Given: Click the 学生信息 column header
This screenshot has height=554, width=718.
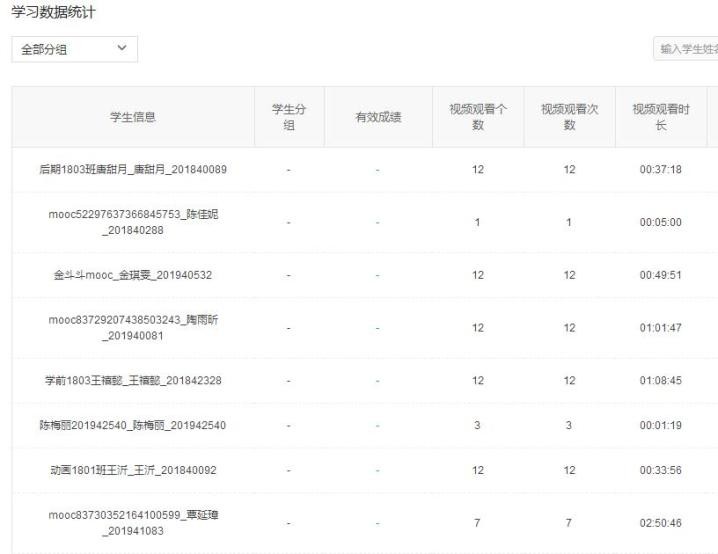Looking at the screenshot, I should click(x=133, y=117).
